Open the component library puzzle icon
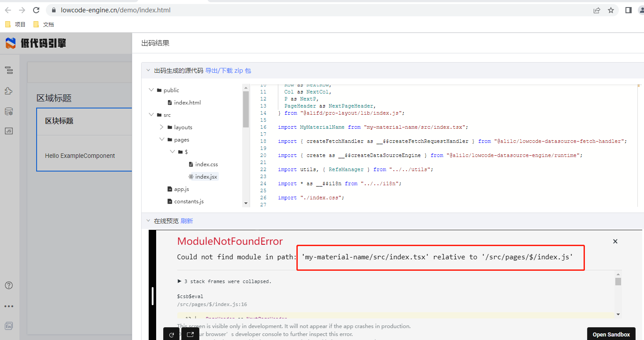 pos(9,91)
